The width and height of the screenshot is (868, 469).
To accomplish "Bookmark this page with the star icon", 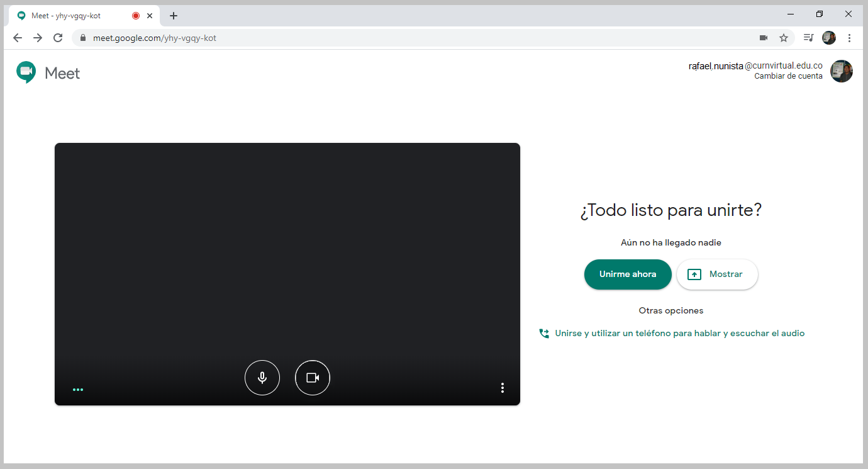I will pos(784,38).
